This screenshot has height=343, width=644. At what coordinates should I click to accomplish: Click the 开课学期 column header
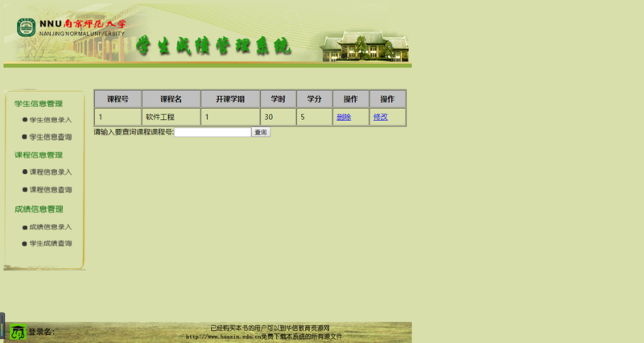(x=230, y=99)
